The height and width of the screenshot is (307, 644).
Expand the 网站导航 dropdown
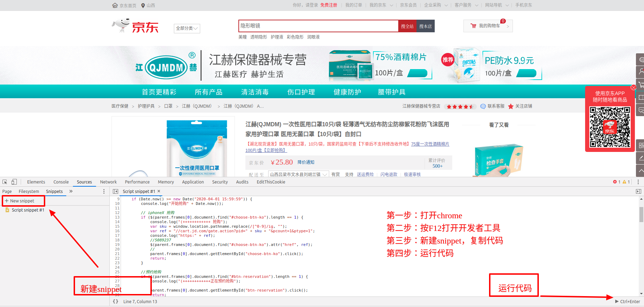(497, 5)
